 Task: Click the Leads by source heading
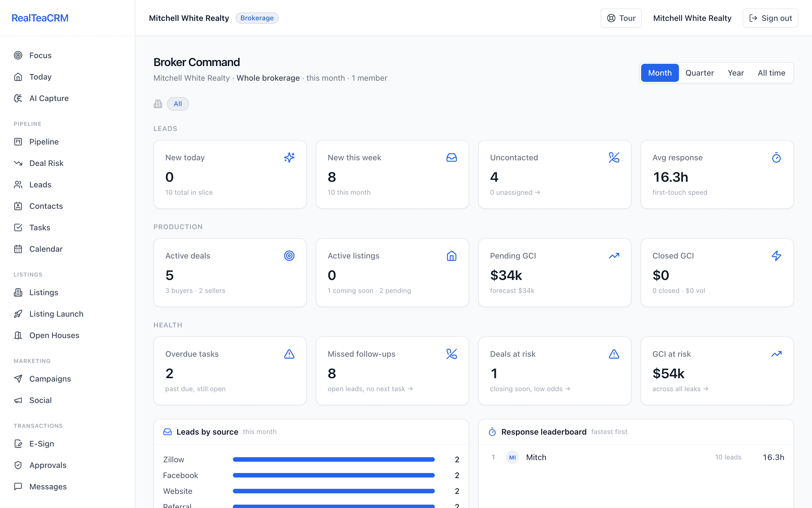[207, 432]
